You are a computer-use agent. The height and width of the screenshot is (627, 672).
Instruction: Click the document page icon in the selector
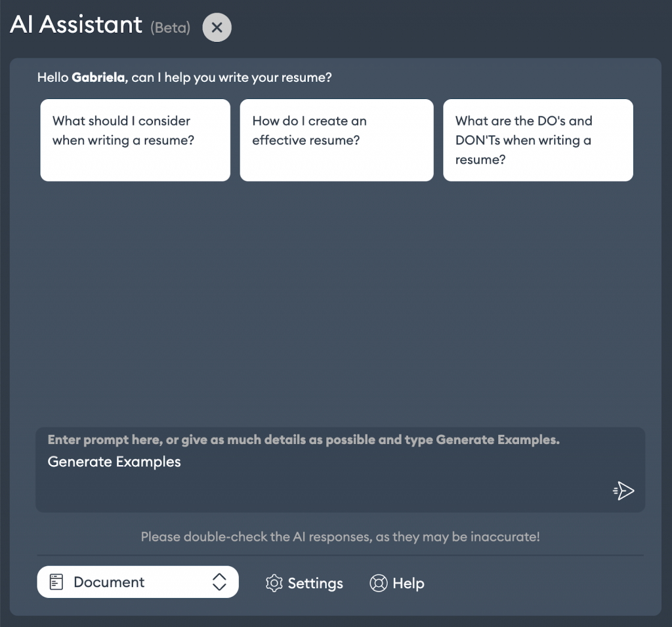58,582
